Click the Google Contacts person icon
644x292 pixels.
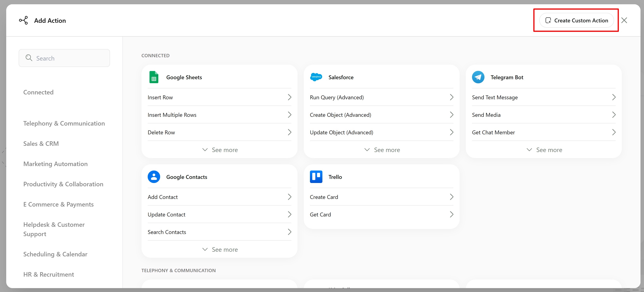154,177
